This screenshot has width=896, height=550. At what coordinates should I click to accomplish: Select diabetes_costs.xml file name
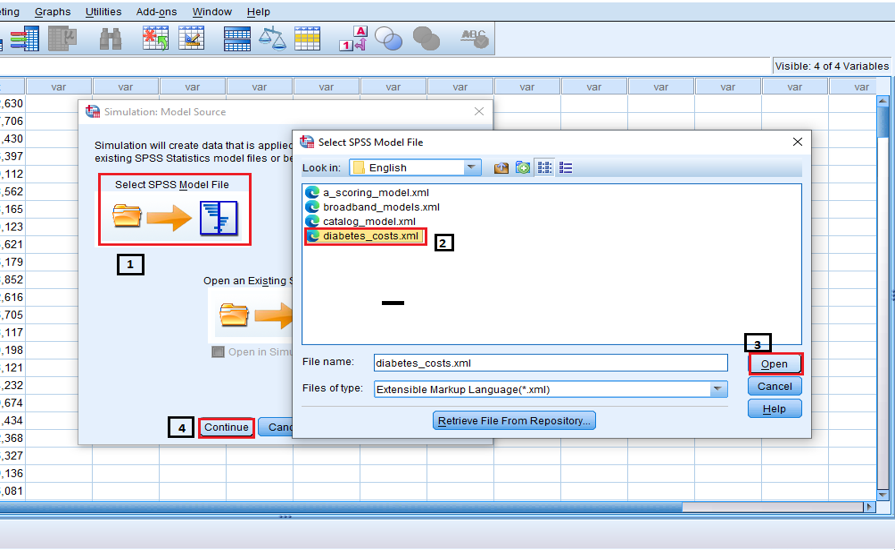tap(371, 236)
